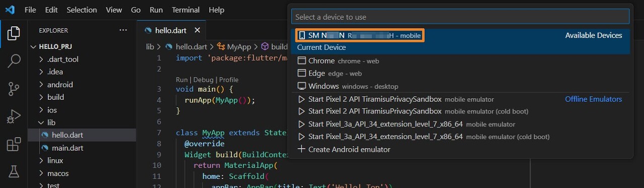Open the Help menu
Viewport: 644px width, 188px height.
coord(216,10)
